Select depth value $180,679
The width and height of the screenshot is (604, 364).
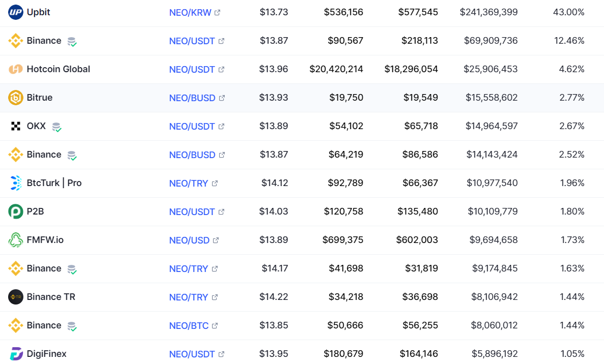point(343,354)
